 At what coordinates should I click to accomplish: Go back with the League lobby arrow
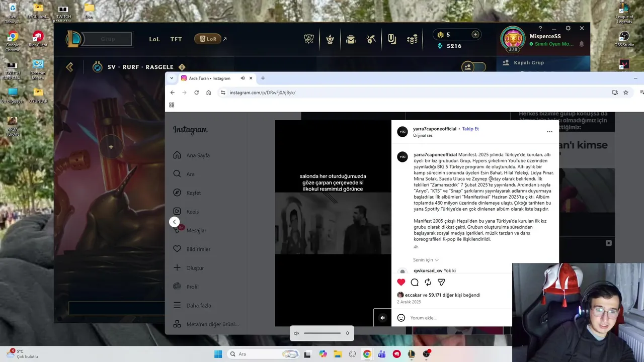[70, 67]
